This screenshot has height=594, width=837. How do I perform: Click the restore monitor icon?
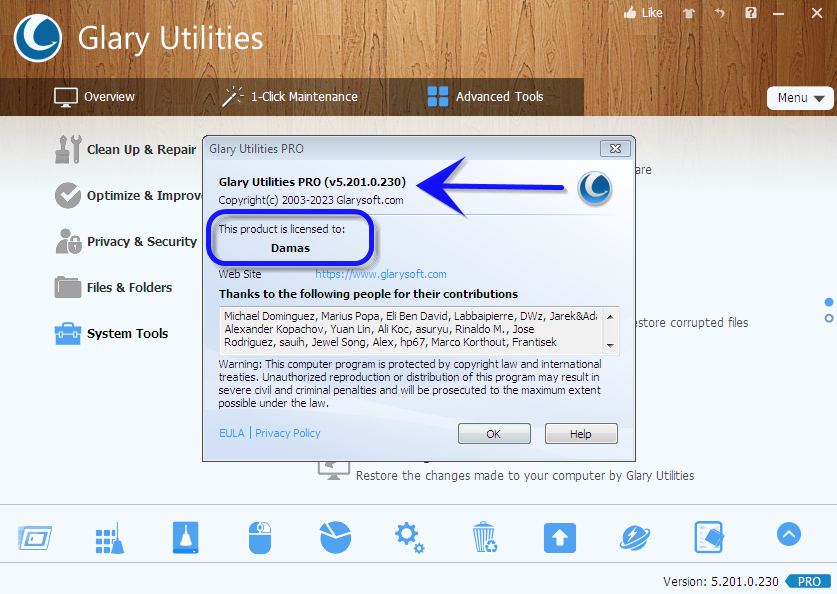334,470
